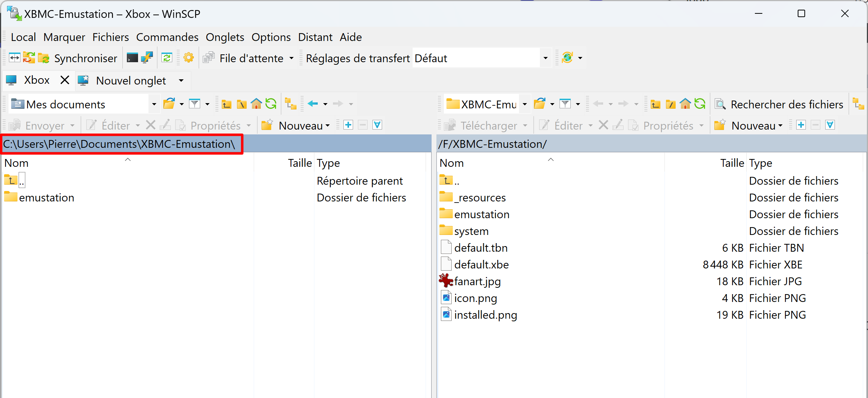This screenshot has height=398, width=868.
Task: Open the Marquer menu
Action: pos(64,37)
